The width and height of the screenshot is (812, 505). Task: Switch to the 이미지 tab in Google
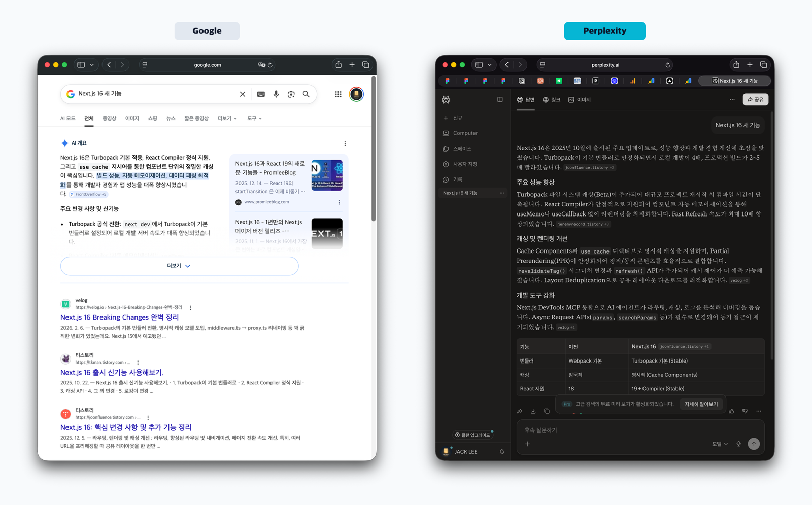point(132,119)
